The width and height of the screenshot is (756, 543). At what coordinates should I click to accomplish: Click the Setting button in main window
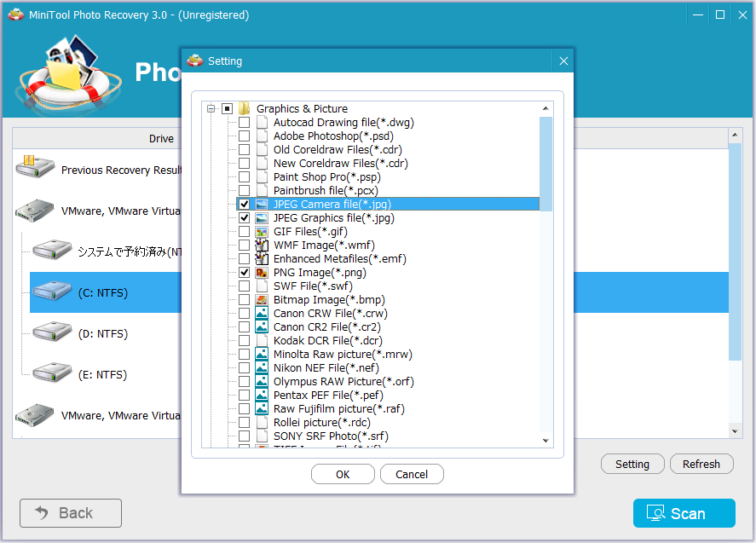(632, 464)
